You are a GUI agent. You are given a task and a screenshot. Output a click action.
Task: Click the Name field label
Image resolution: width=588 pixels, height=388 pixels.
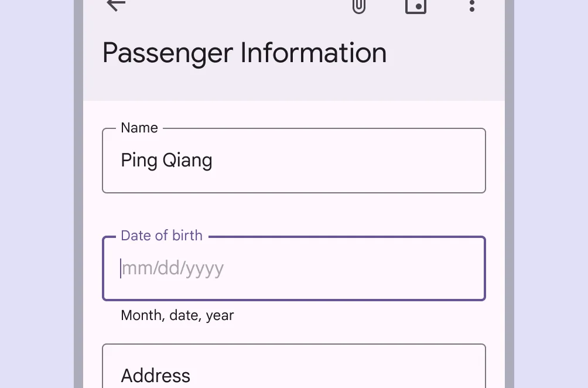pyautogui.click(x=139, y=128)
